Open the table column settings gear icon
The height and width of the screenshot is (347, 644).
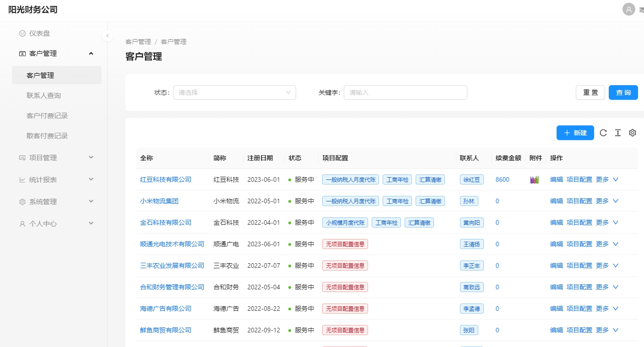tap(632, 133)
